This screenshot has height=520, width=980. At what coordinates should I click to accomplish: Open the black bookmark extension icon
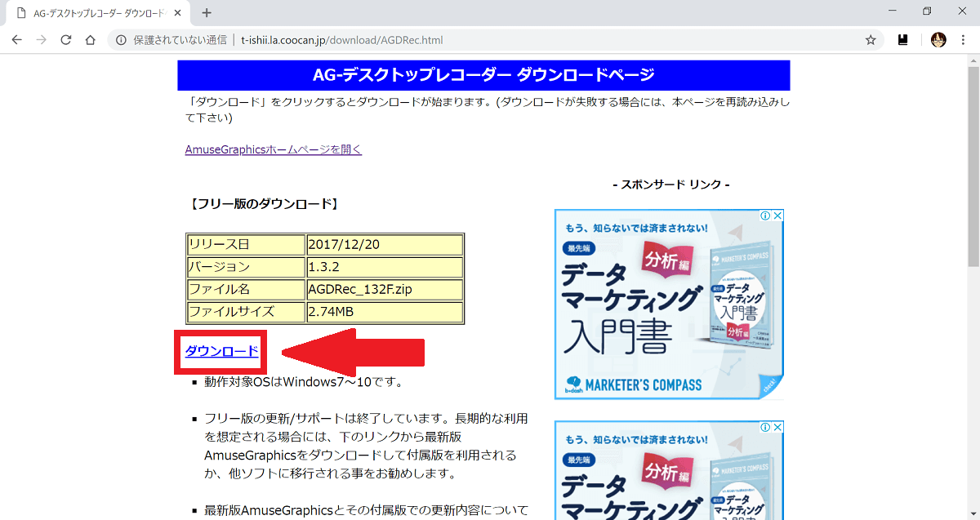tap(903, 40)
